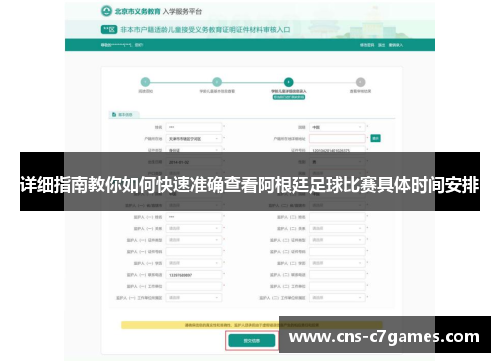This screenshot has height=362, width=500.
Task: Open the 国籍 dropdown showing 中国
Action: [337, 127]
